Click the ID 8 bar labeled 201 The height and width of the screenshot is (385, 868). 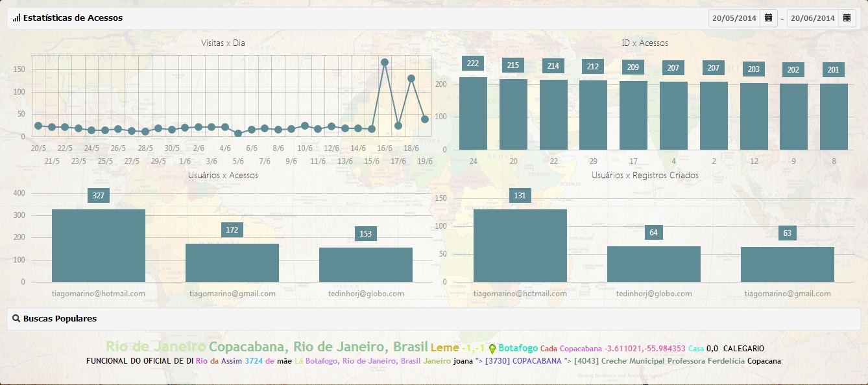point(834,117)
